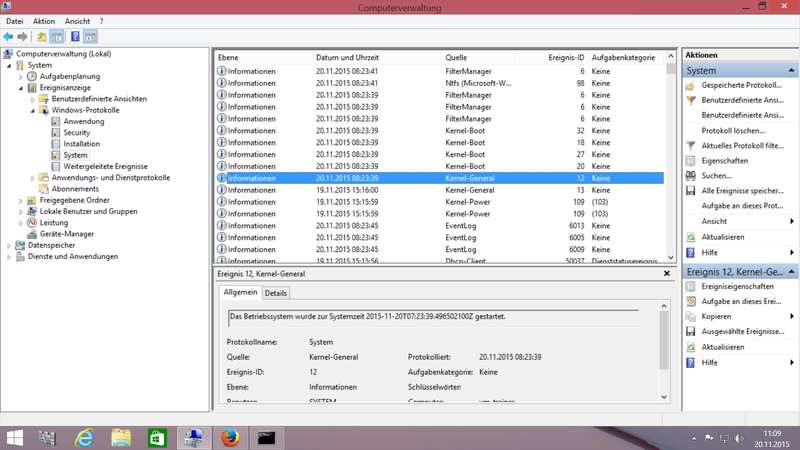Open the Windows Store taskbar icon
The image size is (800, 450).
[x=157, y=438]
